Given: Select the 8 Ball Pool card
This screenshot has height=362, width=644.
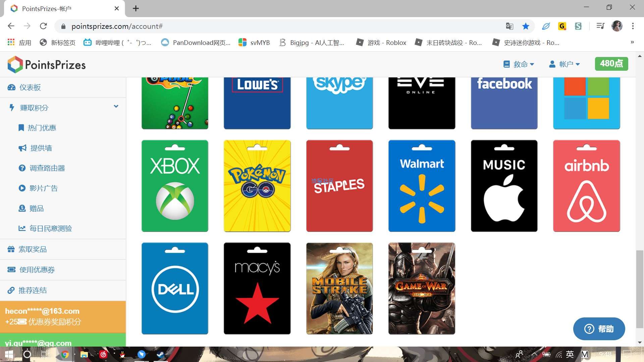Looking at the screenshot, I should coord(175,103).
